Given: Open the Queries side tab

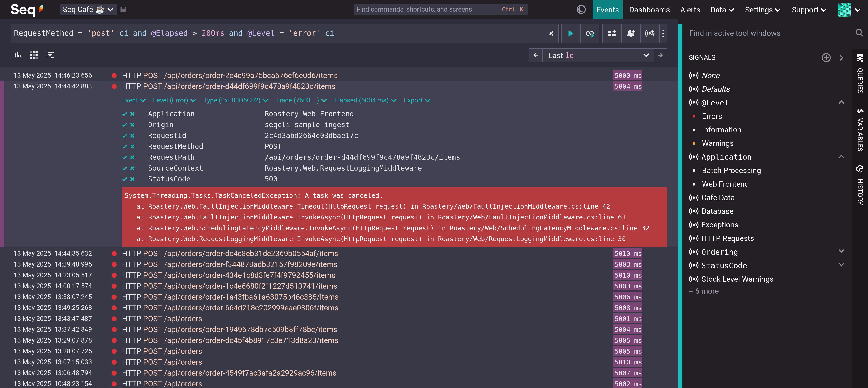Looking at the screenshot, I should click(860, 74).
